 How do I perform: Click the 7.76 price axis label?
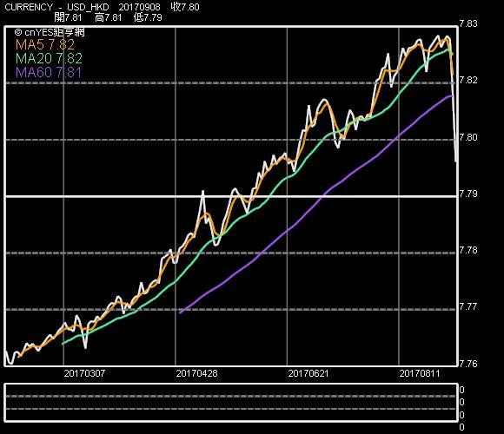pos(468,364)
